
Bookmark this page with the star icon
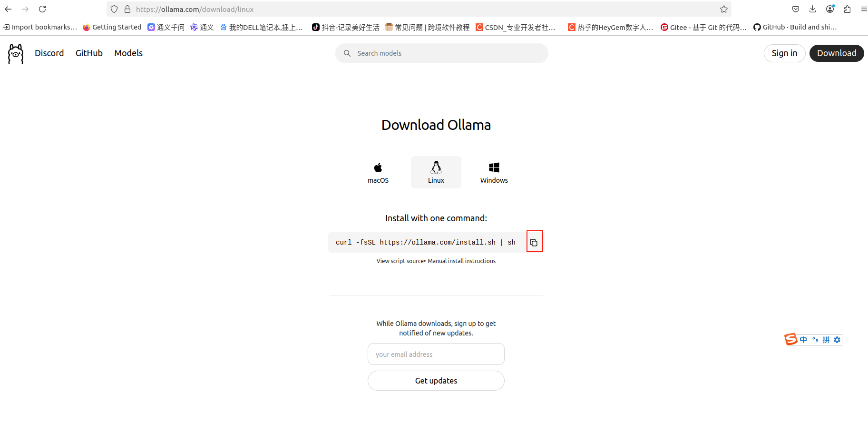point(724,9)
